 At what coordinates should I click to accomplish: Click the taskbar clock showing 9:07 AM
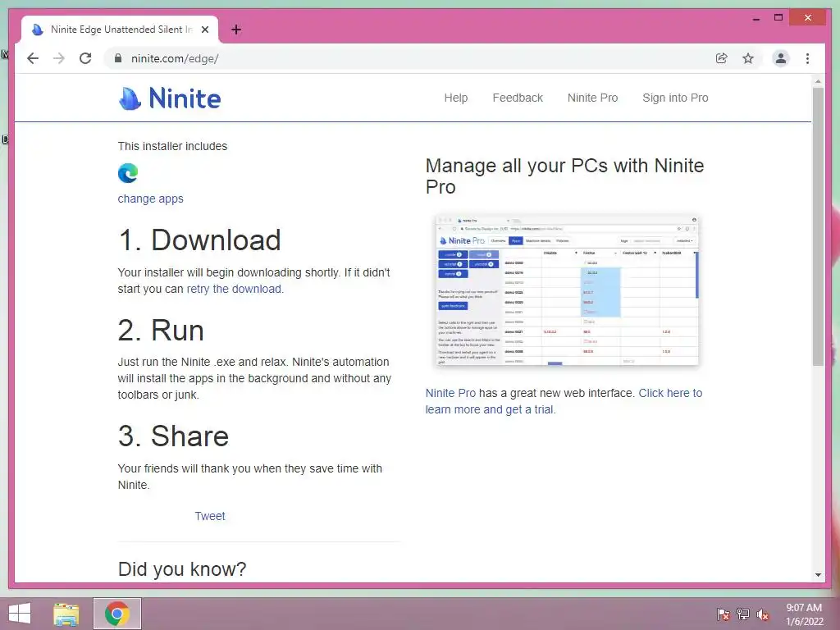[804, 614]
